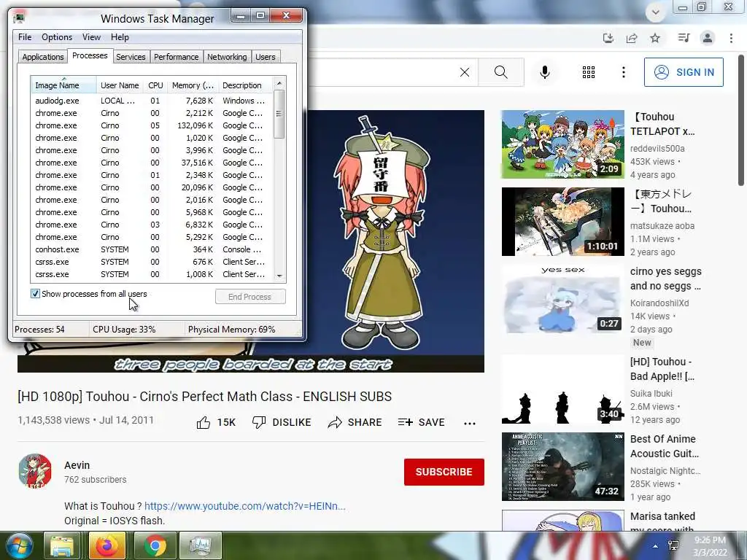Open the Options menu in Task Manager
This screenshot has height=560, width=747.
click(x=57, y=37)
